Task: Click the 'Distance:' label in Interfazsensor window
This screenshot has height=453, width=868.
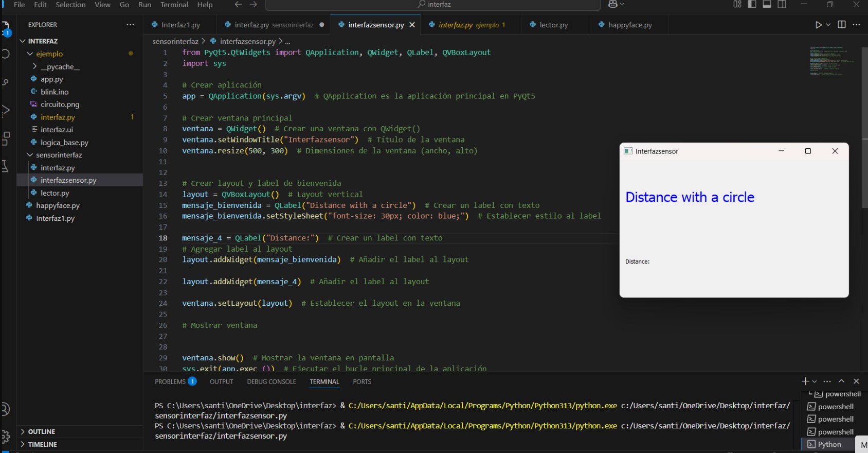Action: point(638,262)
